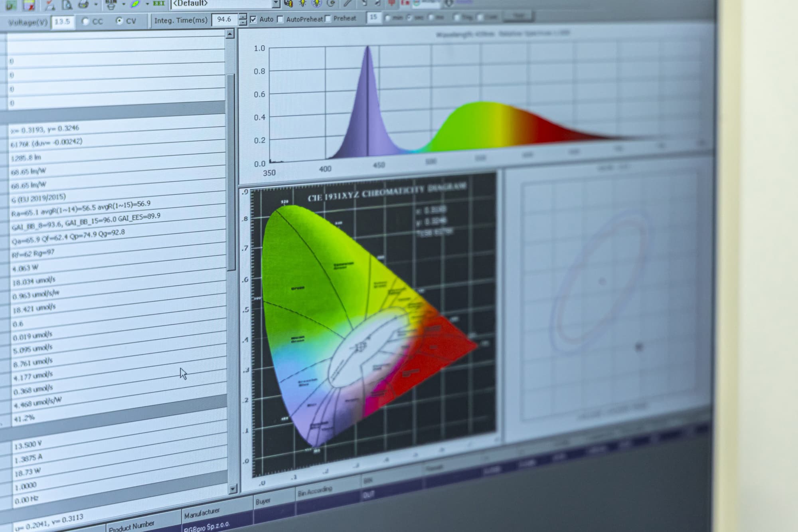The height and width of the screenshot is (532, 798).
Task: Click the green EEI toolbar icon
Action: (x=159, y=3)
